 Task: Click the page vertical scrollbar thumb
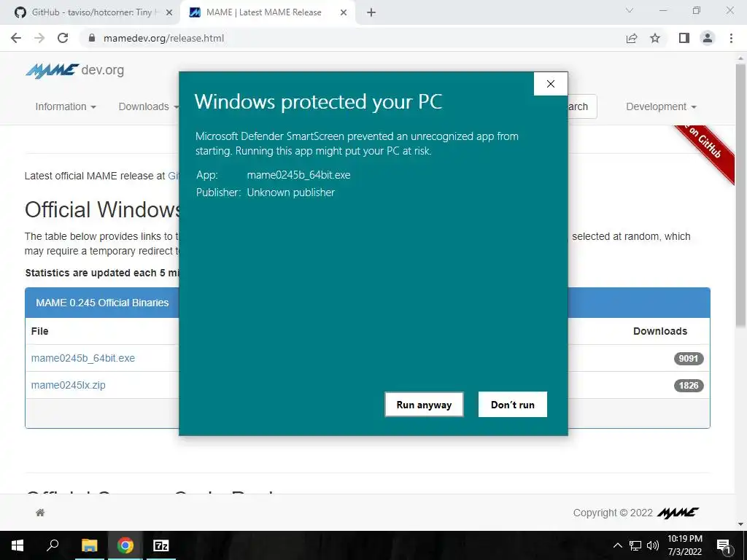(740, 195)
